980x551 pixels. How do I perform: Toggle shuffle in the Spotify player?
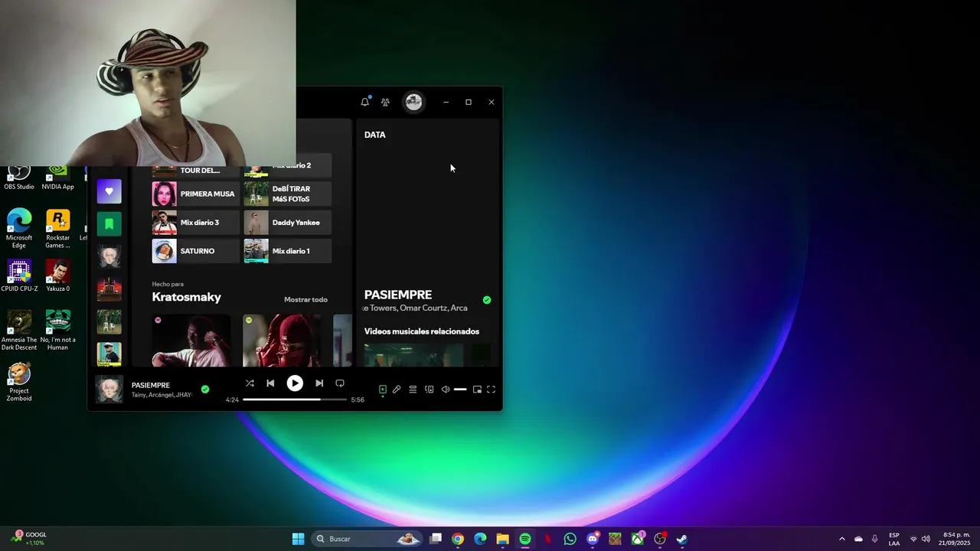(x=250, y=383)
